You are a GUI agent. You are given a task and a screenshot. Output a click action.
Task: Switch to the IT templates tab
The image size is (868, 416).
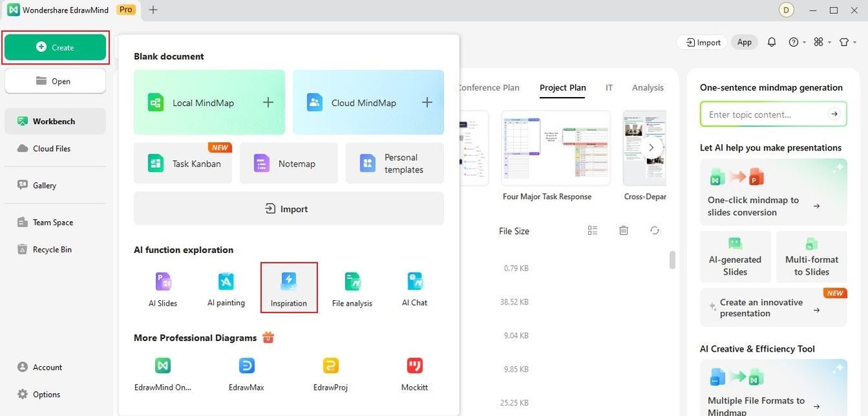tap(609, 88)
